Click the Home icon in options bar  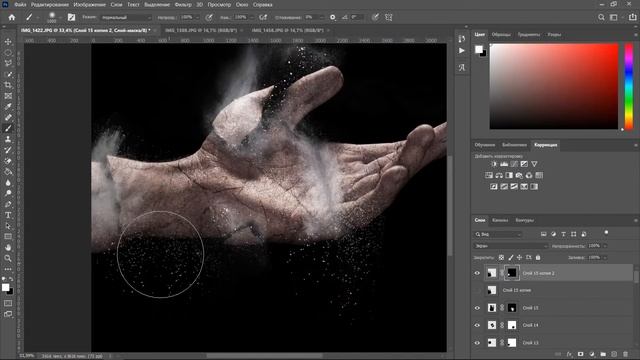(12, 17)
